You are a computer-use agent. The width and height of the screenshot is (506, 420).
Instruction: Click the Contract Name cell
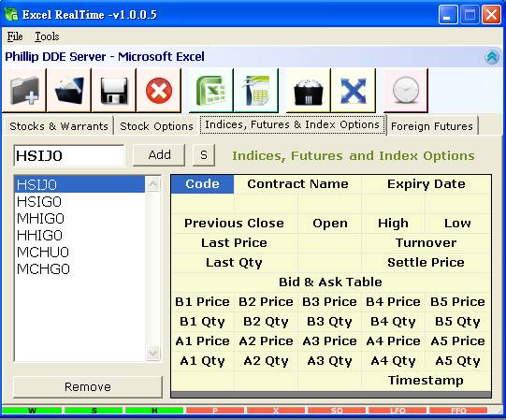click(x=297, y=184)
